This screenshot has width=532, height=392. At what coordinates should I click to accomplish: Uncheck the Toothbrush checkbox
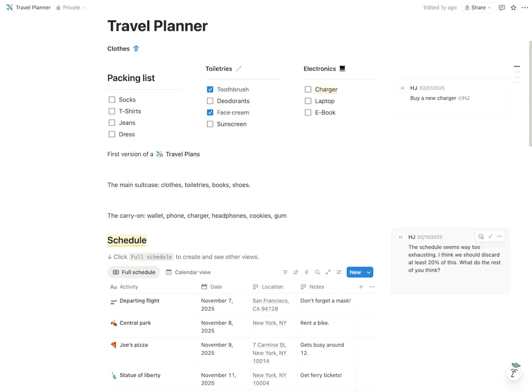tap(210, 89)
